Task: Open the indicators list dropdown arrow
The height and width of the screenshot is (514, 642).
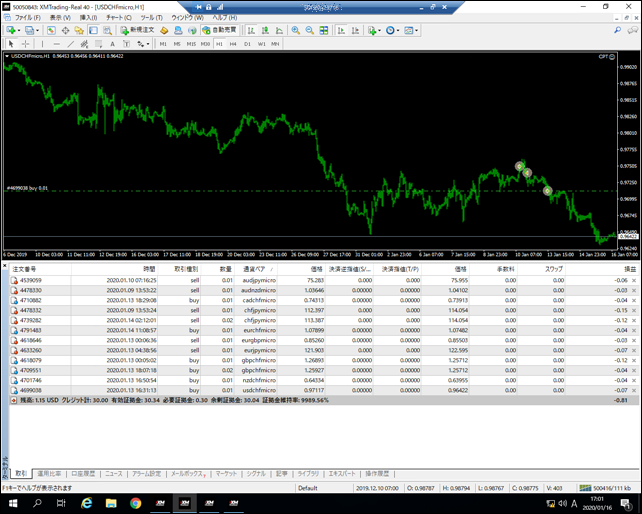Action: coord(380,30)
